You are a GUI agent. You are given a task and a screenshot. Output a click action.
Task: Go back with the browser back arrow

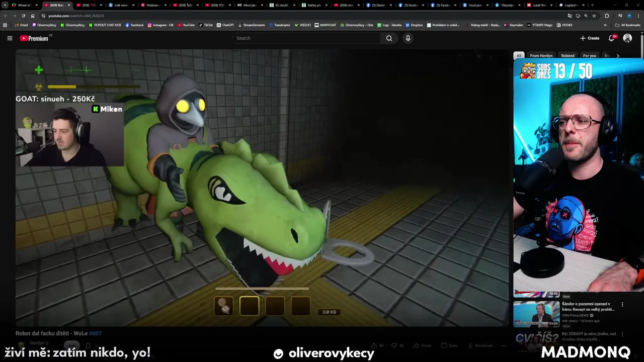coord(6,16)
